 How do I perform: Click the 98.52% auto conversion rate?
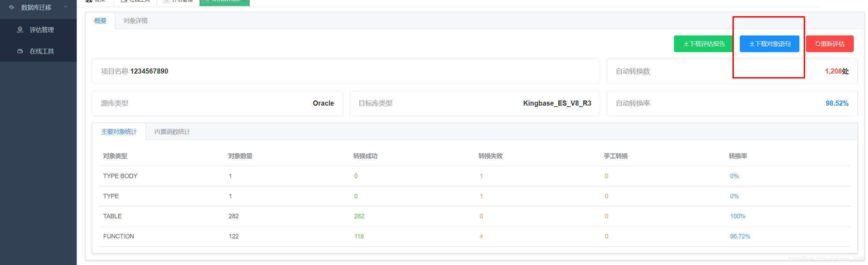[x=837, y=103]
